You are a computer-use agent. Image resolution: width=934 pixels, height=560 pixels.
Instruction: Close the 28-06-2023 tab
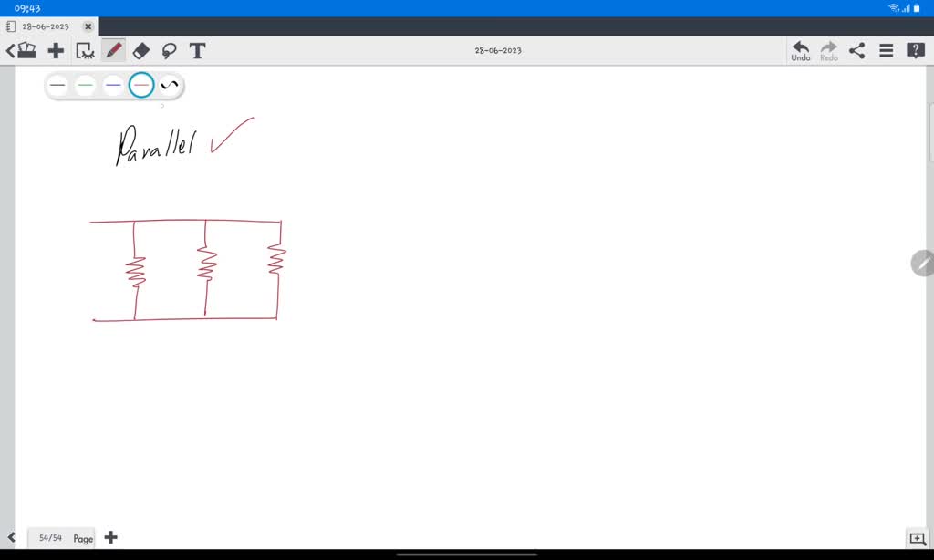tap(88, 26)
